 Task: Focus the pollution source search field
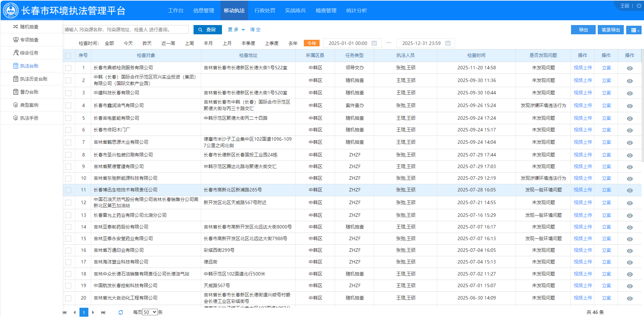click(126, 30)
